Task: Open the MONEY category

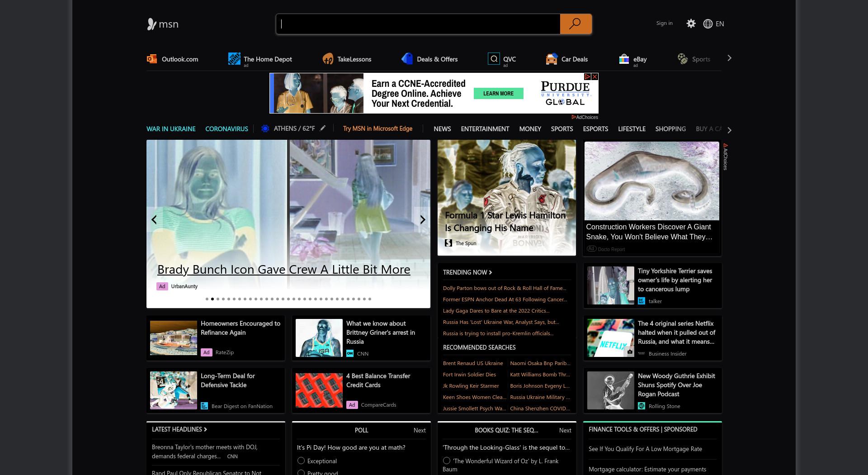Action: [530, 129]
